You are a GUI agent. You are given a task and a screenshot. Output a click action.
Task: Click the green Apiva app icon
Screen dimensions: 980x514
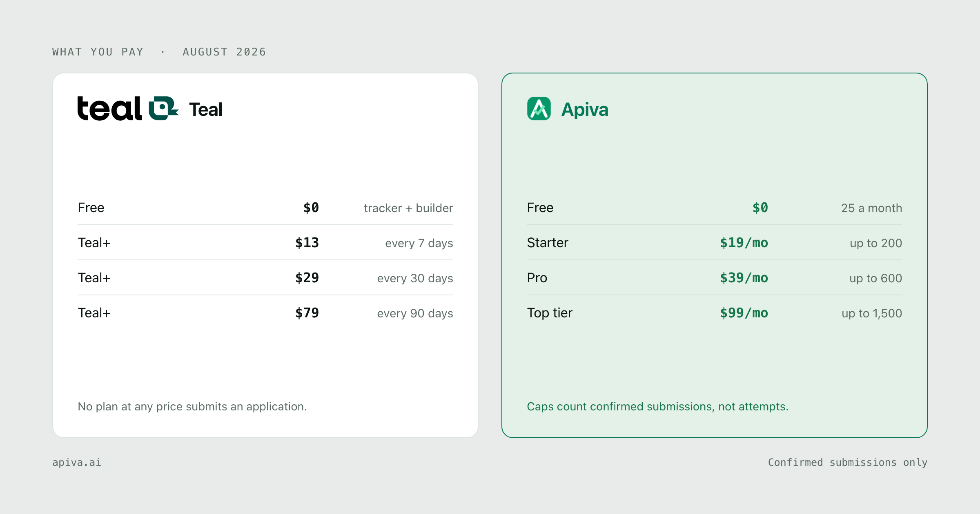(539, 109)
